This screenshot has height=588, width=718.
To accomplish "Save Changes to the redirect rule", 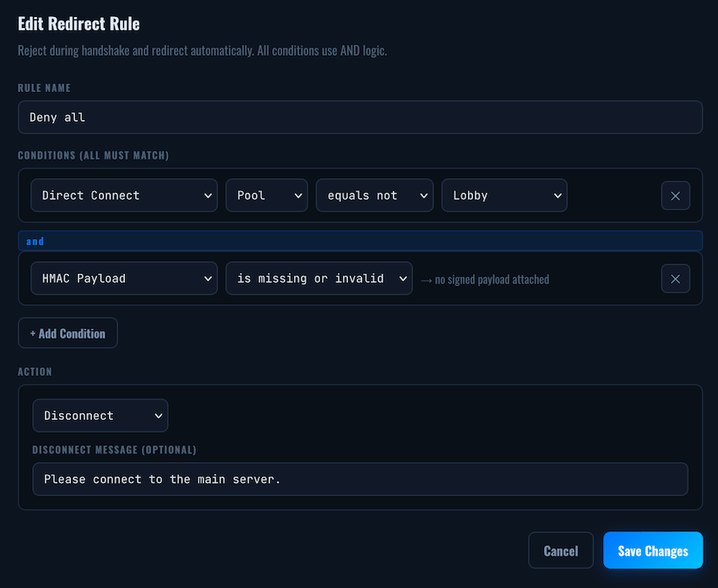I will [653, 550].
